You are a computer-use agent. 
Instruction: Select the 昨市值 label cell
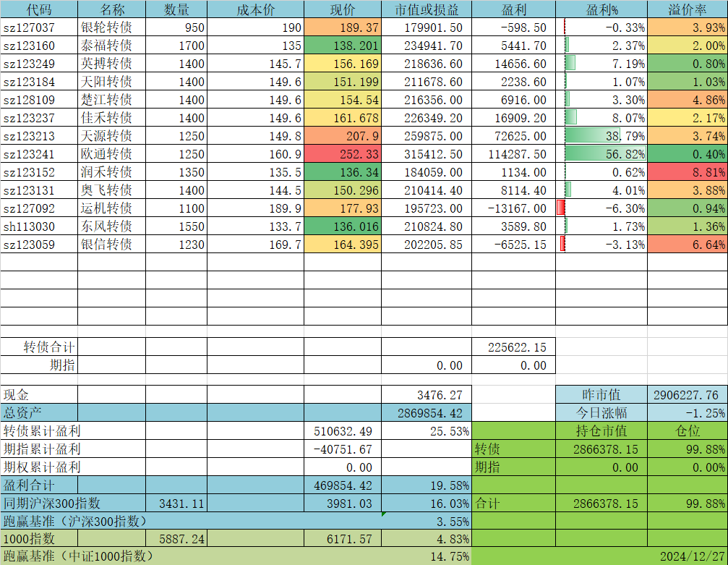[601, 395]
